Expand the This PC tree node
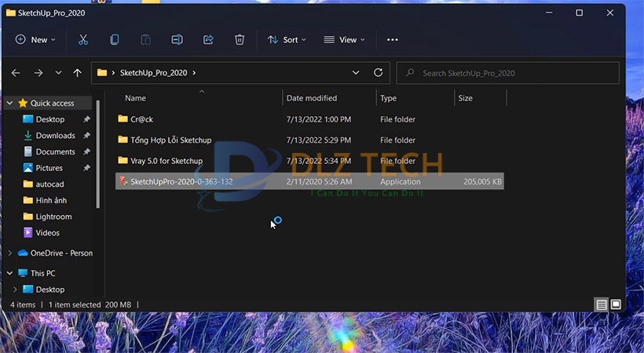The height and width of the screenshot is (353, 644). point(9,273)
